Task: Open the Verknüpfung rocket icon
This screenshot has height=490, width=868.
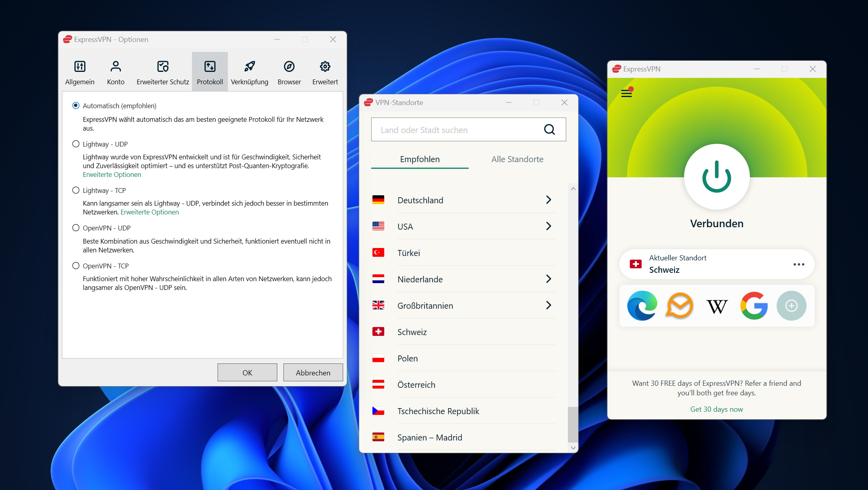Action: click(x=250, y=66)
